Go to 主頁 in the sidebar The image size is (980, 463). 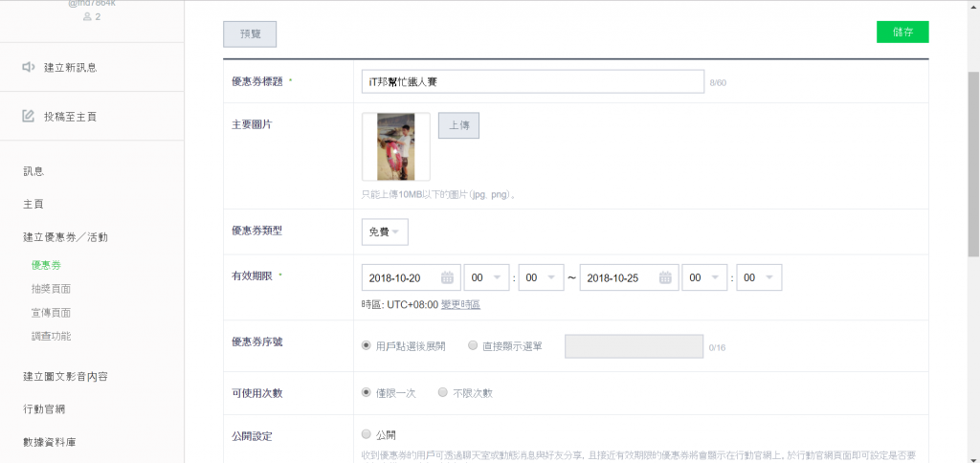tap(33, 205)
